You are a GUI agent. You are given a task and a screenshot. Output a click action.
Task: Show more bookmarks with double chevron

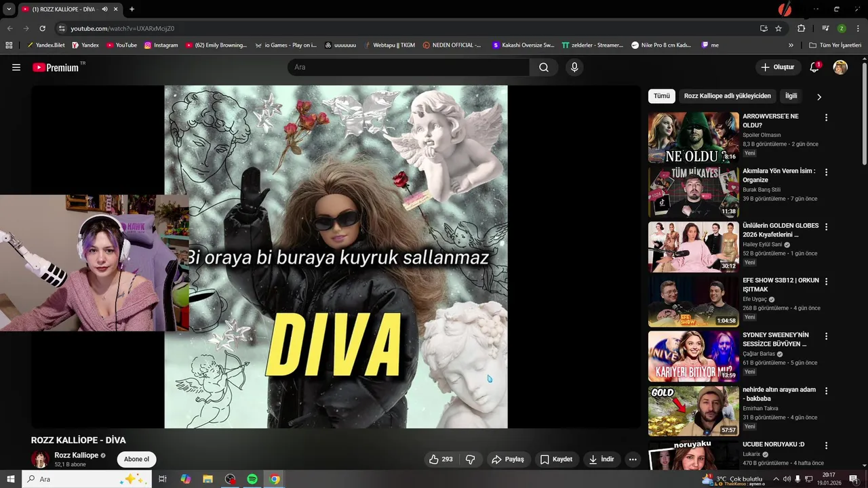791,45
